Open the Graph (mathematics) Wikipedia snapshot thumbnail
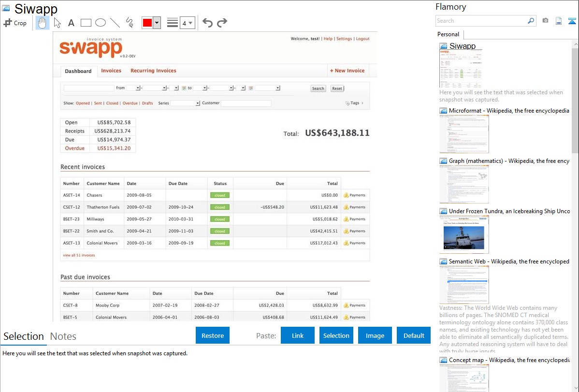579x392 pixels. [464, 184]
